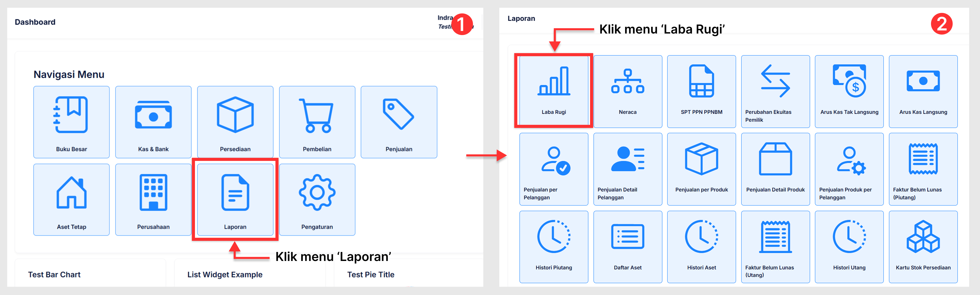
Task: Open the SPT PPN PPNBM report
Action: 701,81
